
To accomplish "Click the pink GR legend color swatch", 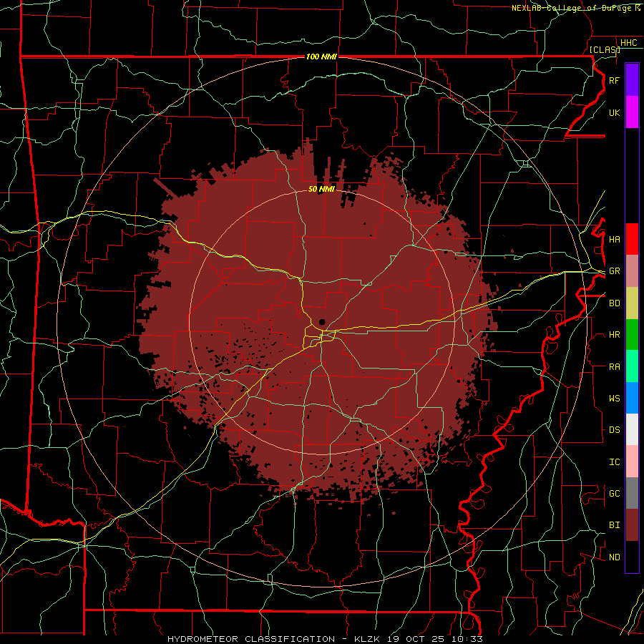I will coord(632,270).
